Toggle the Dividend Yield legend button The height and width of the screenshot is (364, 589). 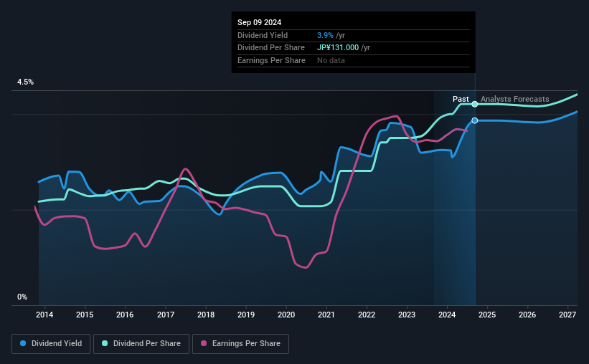[x=51, y=344]
